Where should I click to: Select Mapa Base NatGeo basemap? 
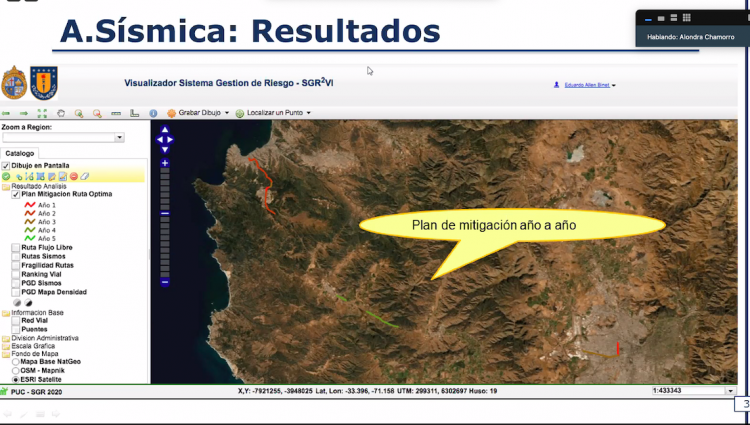pyautogui.click(x=16, y=362)
